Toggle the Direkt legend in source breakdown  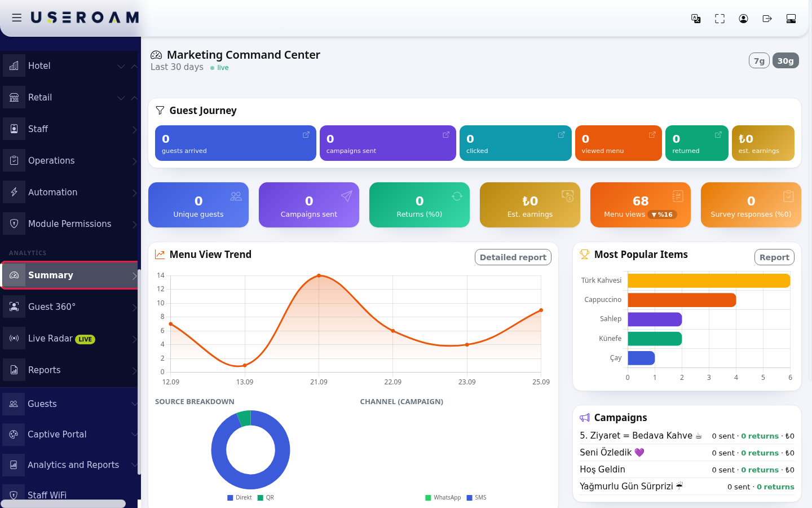tap(240, 498)
